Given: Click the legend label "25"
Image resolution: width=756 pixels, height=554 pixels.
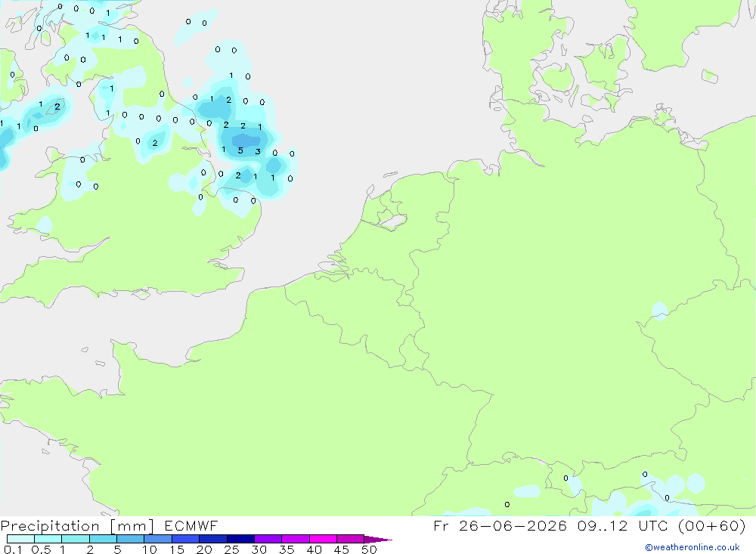Looking at the screenshot, I should tap(231, 549).
